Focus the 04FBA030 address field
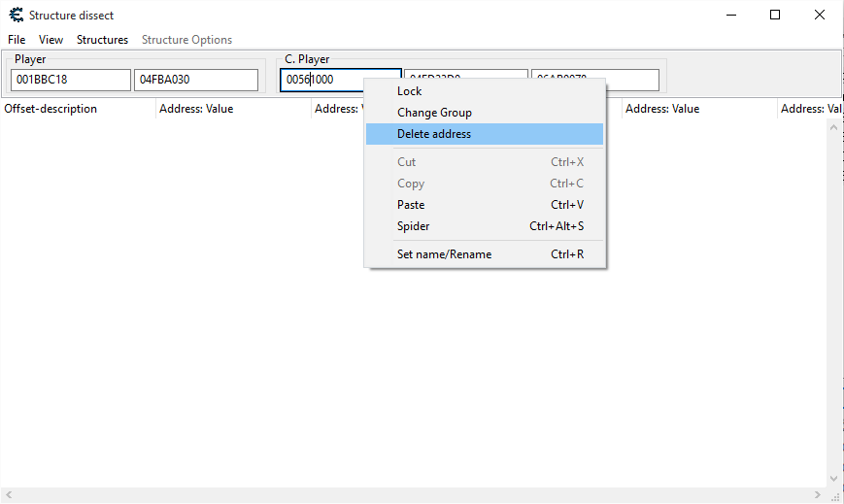The image size is (844, 504). 195,80
